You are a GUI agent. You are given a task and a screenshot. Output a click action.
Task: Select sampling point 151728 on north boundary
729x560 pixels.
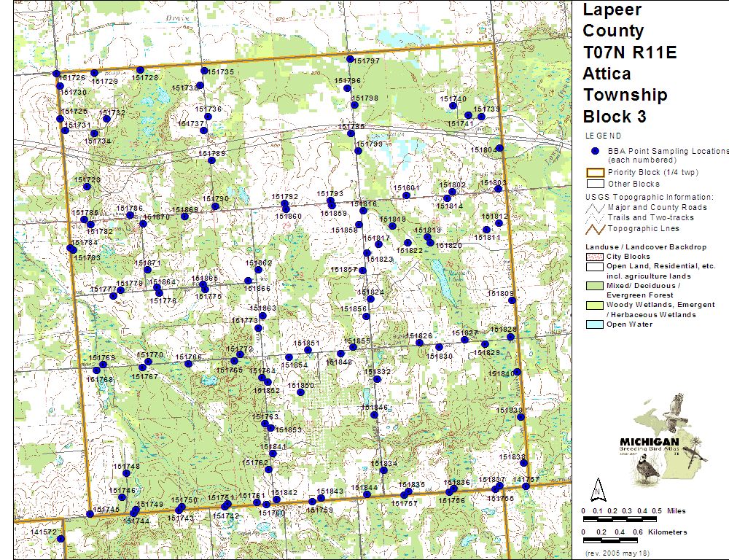click(139, 70)
